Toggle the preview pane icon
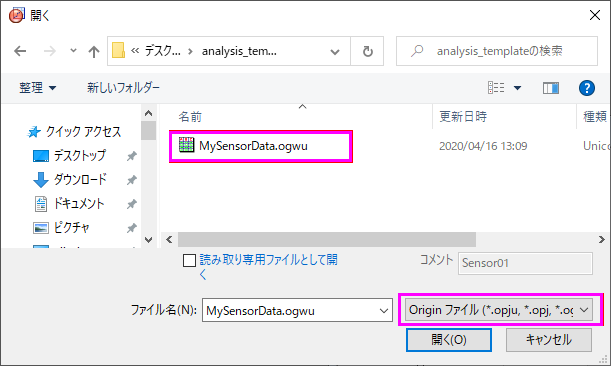611x366 pixels. coord(551,88)
